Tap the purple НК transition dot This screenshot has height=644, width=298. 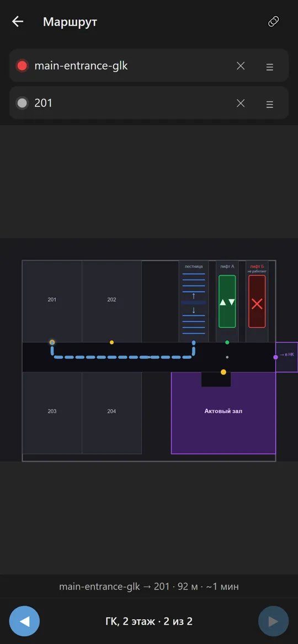click(x=276, y=357)
